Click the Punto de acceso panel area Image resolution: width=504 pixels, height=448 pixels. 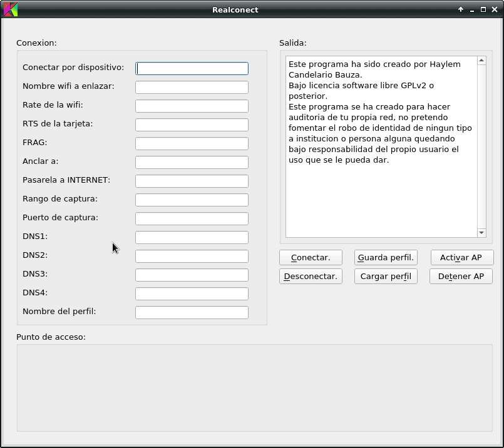pos(255,388)
